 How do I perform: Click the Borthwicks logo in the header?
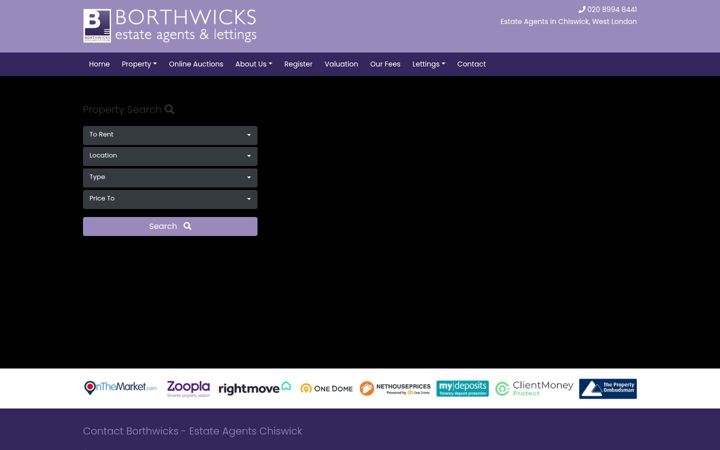pyautogui.click(x=170, y=26)
